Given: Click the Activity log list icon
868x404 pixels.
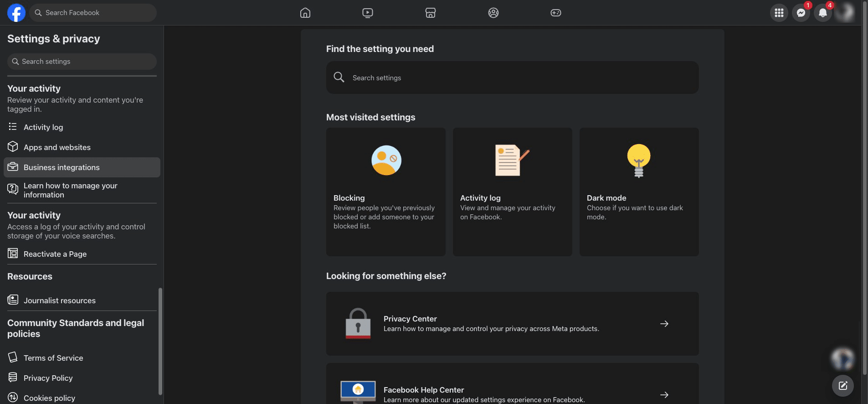Looking at the screenshot, I should (x=13, y=127).
